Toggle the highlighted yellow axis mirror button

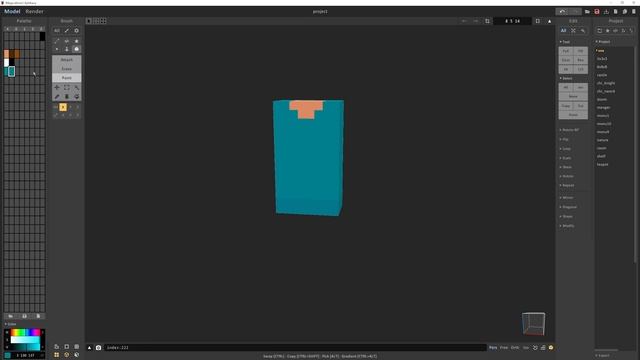(x=63, y=107)
